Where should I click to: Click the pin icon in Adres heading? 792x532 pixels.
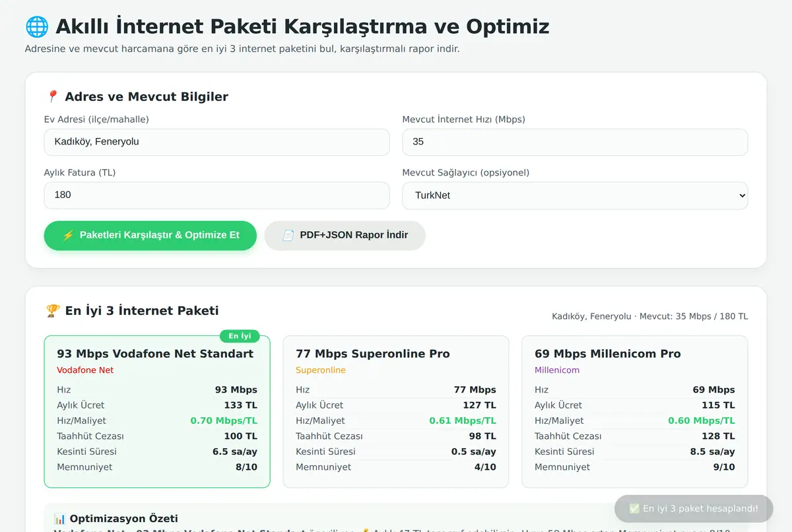pos(53,96)
